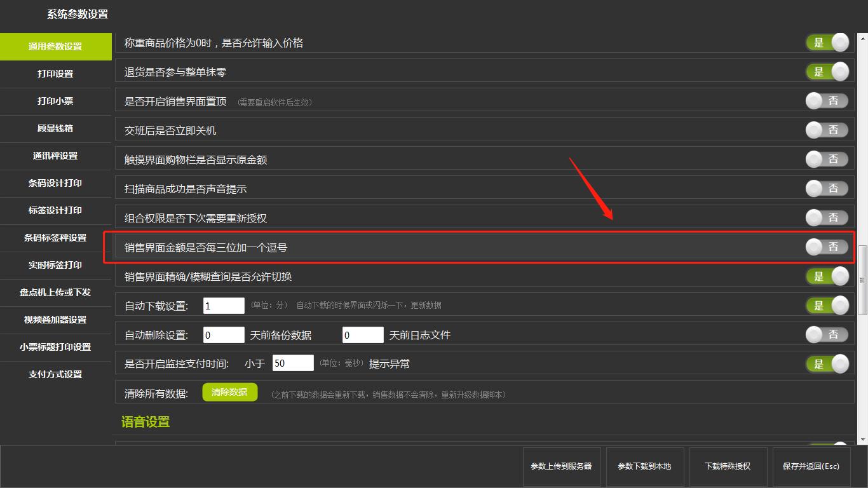This screenshot has height=488, width=868.
Task: Click the 自动下载设置 minutes input field
Action: pyautogui.click(x=224, y=306)
